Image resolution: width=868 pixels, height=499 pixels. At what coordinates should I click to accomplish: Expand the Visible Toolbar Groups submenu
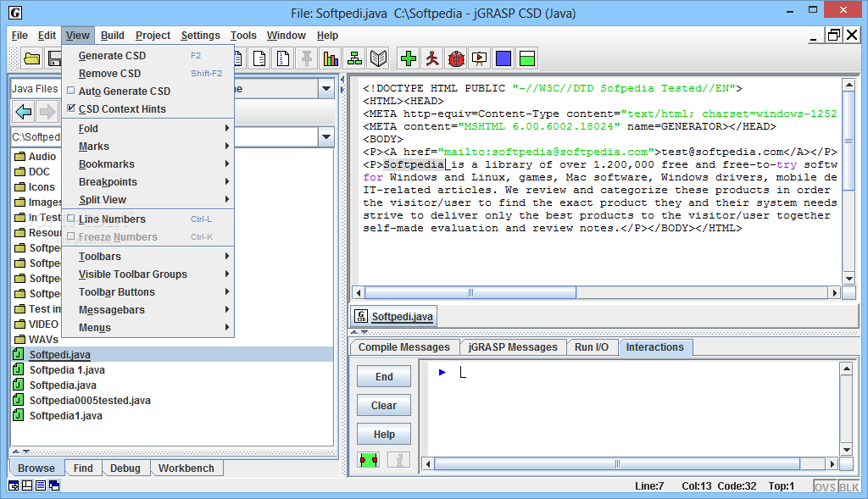pos(148,274)
